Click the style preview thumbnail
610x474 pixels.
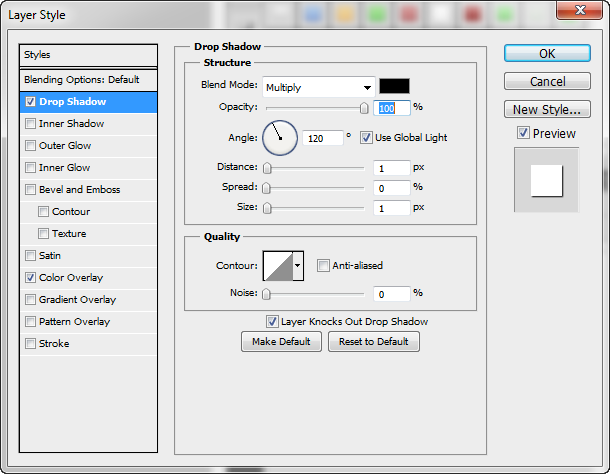coord(546,180)
